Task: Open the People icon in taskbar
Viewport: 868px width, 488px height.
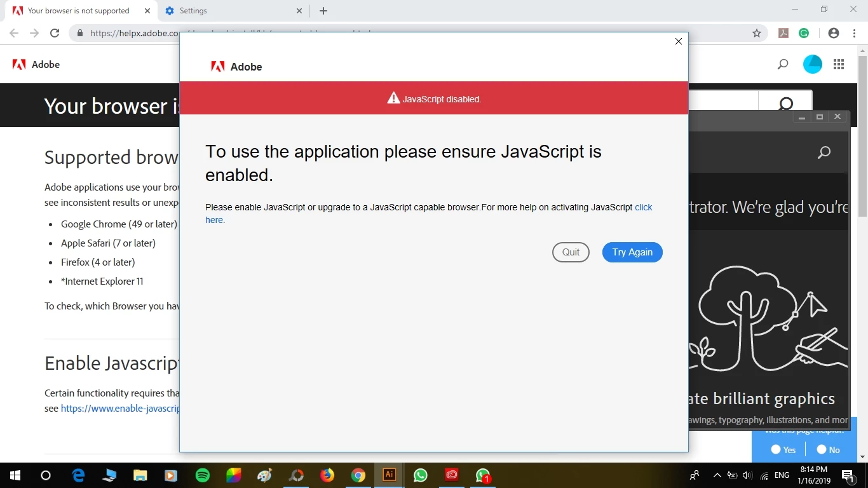Action: 695,475
